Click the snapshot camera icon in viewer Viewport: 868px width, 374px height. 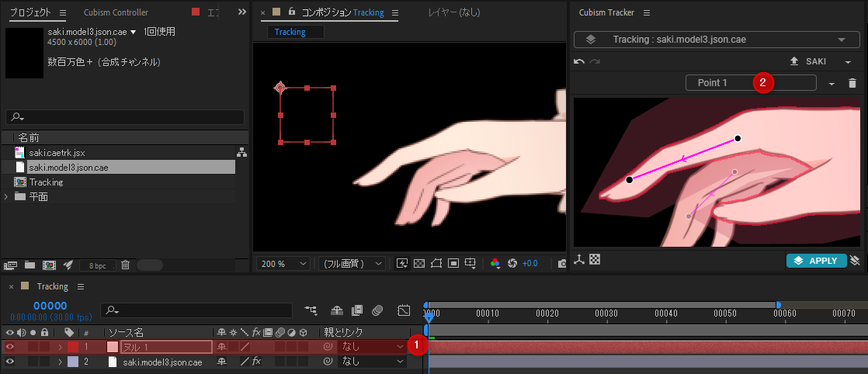(562, 264)
